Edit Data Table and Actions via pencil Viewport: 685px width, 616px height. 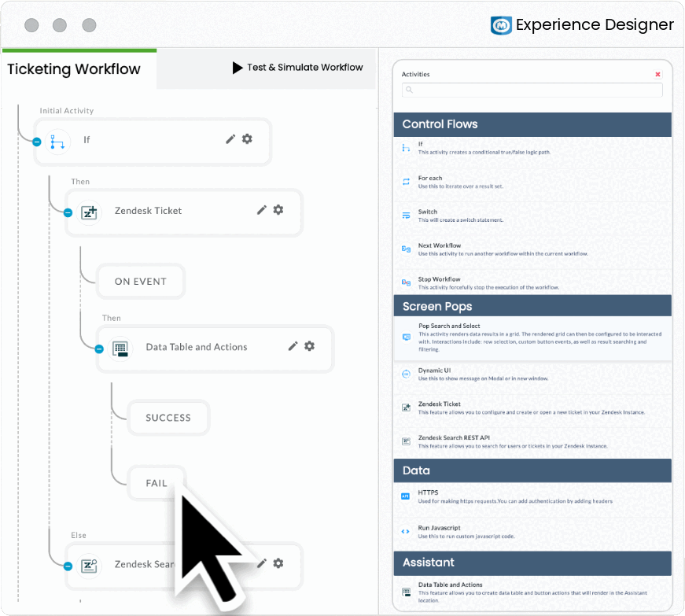[x=293, y=346]
